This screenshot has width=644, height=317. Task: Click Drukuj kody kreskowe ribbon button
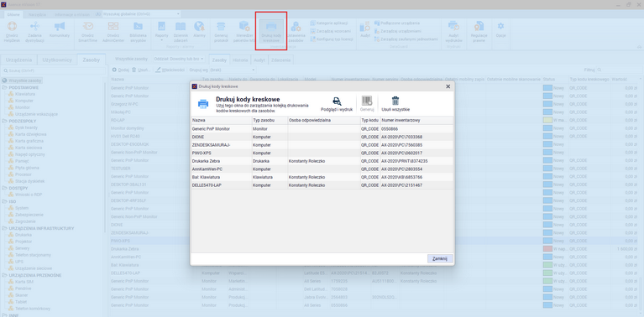[x=271, y=31]
